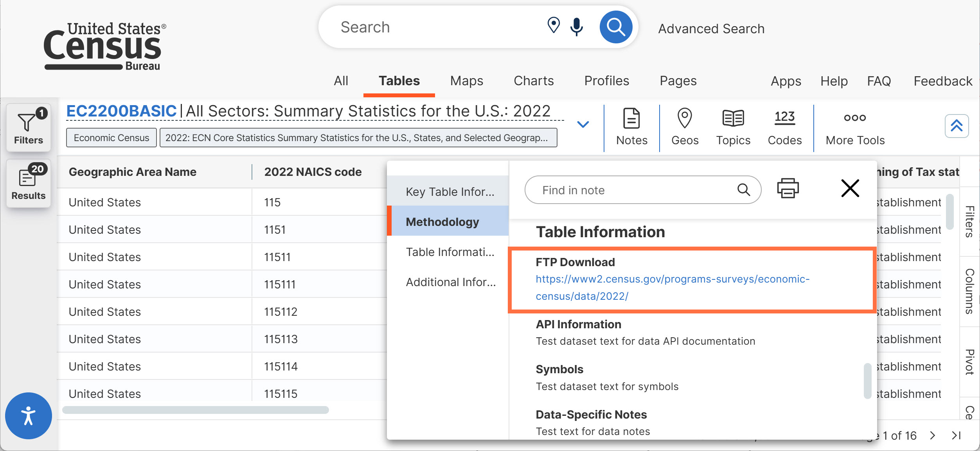Open Advanced Search
This screenshot has height=451, width=980.
click(711, 29)
